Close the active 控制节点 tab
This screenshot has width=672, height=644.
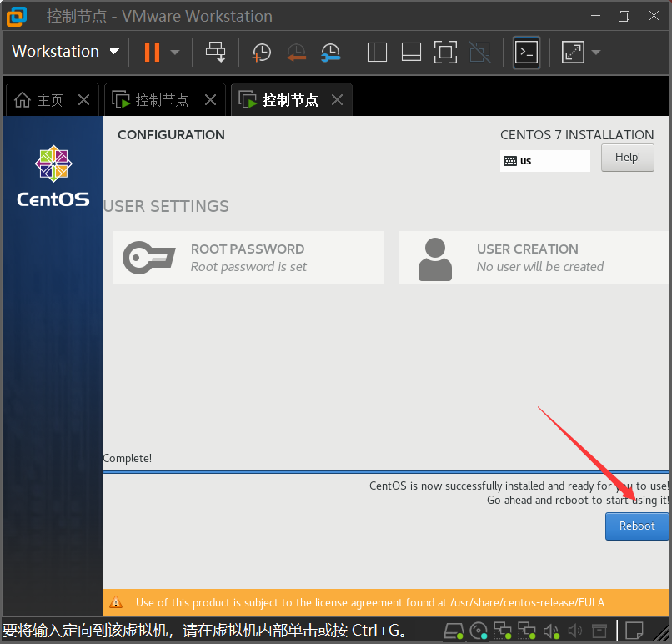[338, 100]
